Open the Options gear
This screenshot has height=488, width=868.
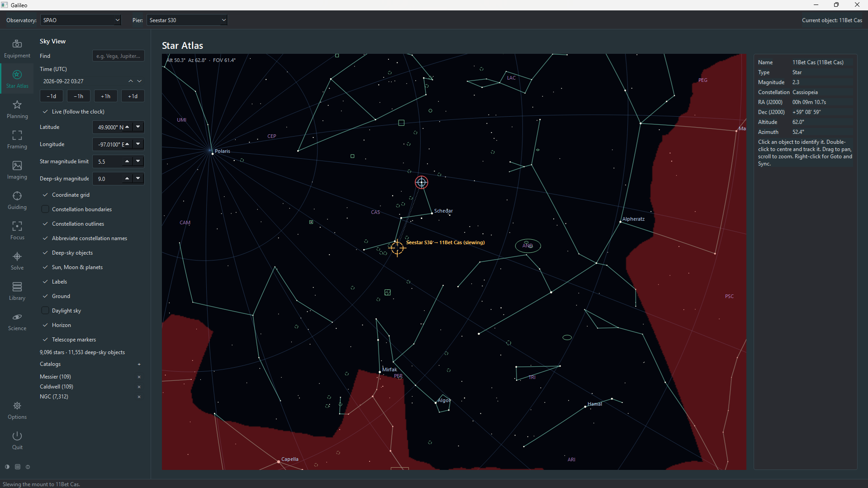click(x=17, y=410)
